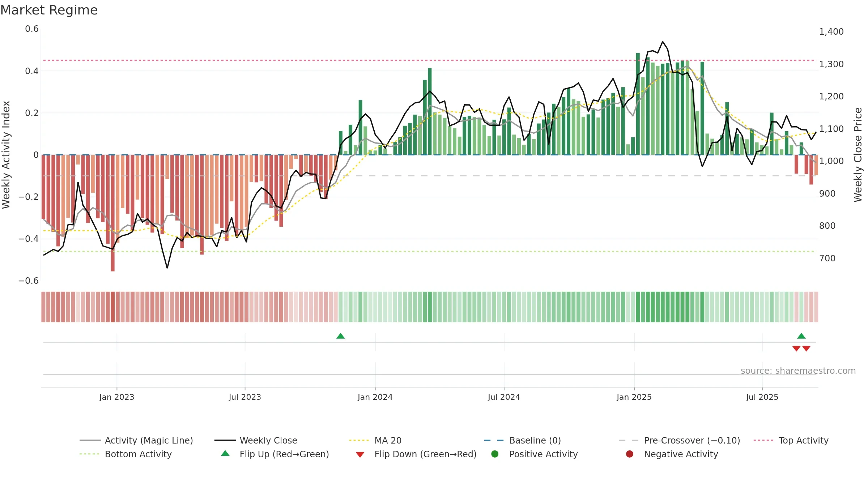The height and width of the screenshot is (488, 868).
Task: Toggle Weekly Close legend entry
Action: [x=256, y=440]
